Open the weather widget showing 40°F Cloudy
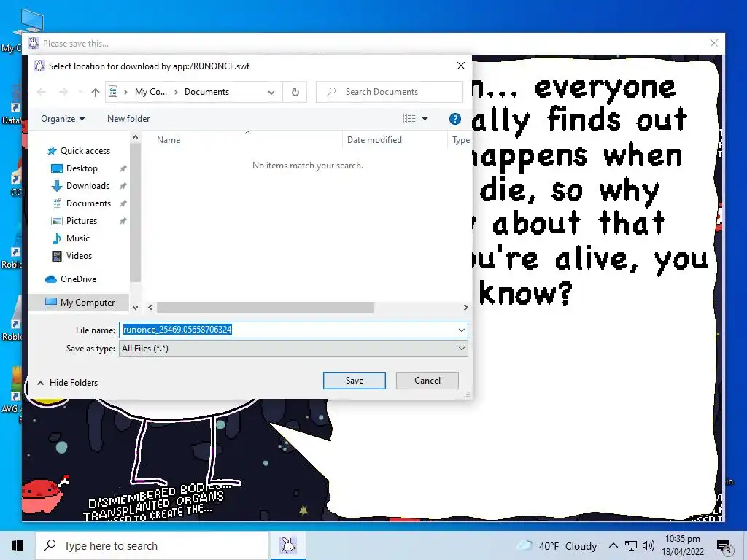This screenshot has width=747, height=560. pos(558,545)
